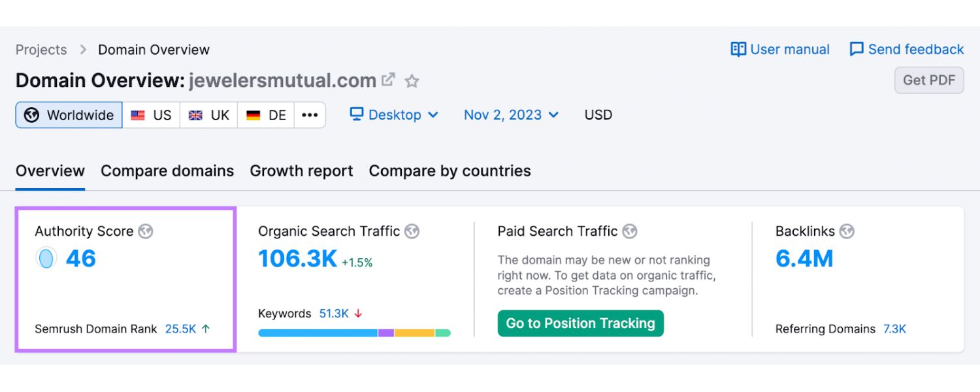Click the external link icon beside jewelersmutual.com
Viewport: 980px width, 392px height.
point(389,80)
